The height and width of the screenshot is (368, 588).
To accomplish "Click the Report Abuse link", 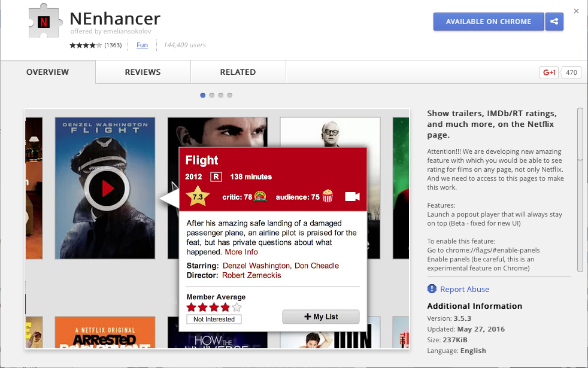I will click(464, 289).
